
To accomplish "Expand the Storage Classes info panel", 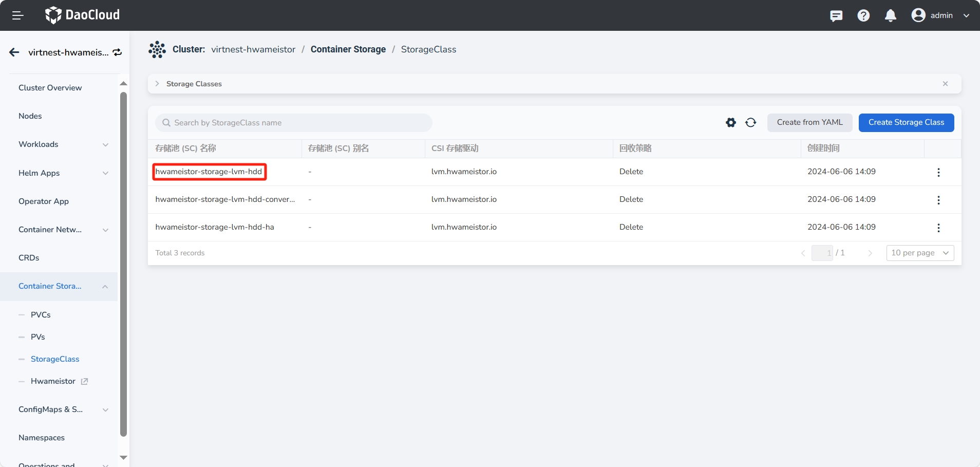I will 157,84.
